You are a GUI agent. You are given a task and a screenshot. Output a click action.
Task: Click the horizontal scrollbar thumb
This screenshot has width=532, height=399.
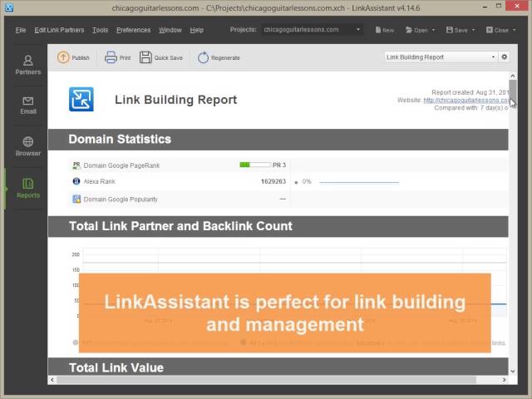(x=266, y=380)
